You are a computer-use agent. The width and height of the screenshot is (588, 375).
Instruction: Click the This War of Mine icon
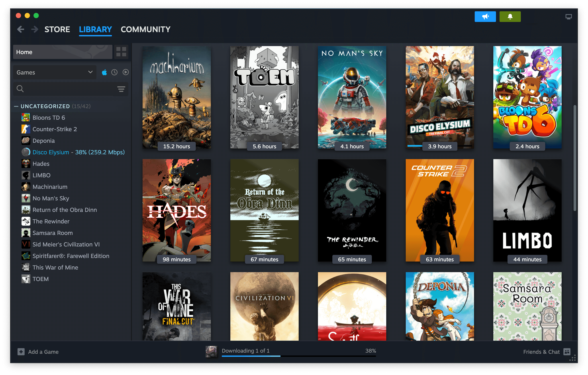pyautogui.click(x=26, y=267)
